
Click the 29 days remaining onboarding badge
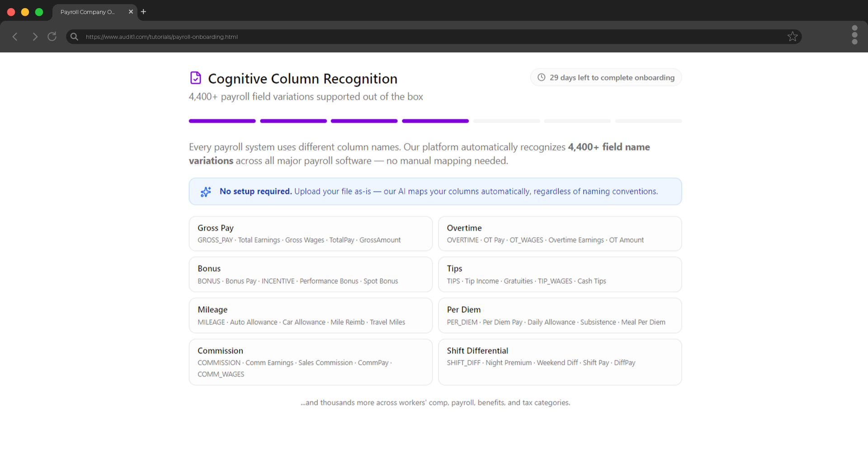pyautogui.click(x=605, y=77)
